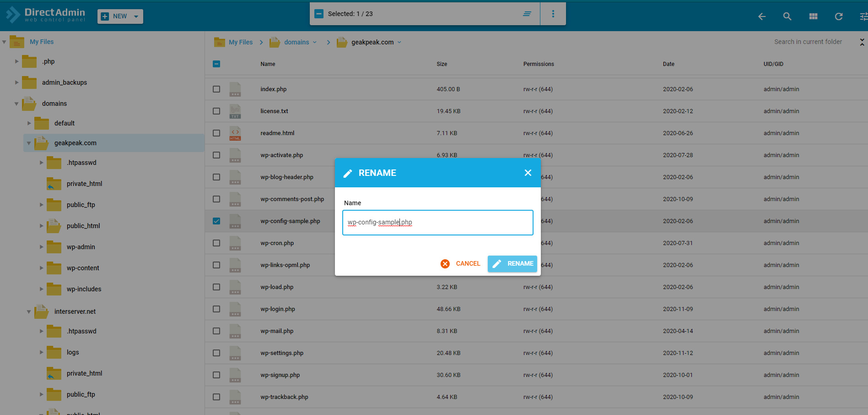Open the geakpeak.com breadcrumb dropdown chevron
This screenshot has width=868, height=415.
click(x=399, y=42)
